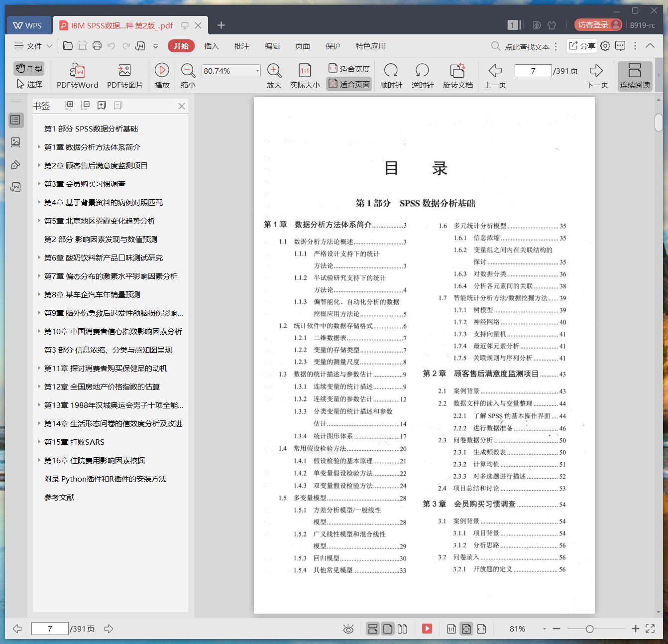Expand bookmark 第2章 顾客售后满意度监测项目
The height and width of the screenshot is (644, 668).
pos(39,165)
